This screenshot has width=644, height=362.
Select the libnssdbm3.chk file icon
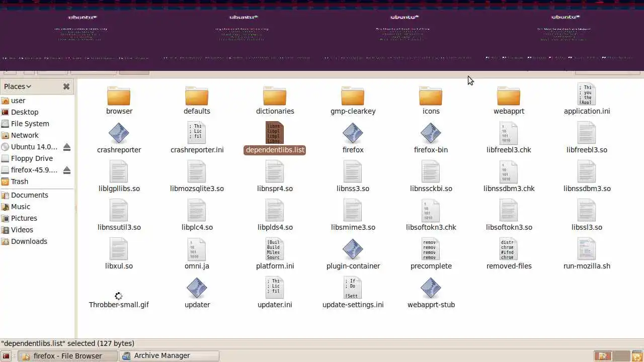pos(509,172)
